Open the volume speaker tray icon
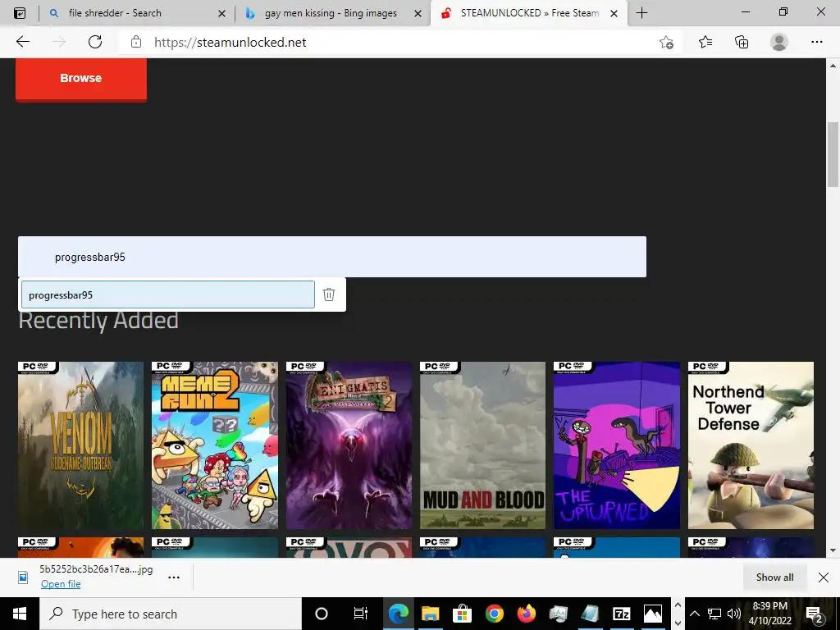 [733, 614]
